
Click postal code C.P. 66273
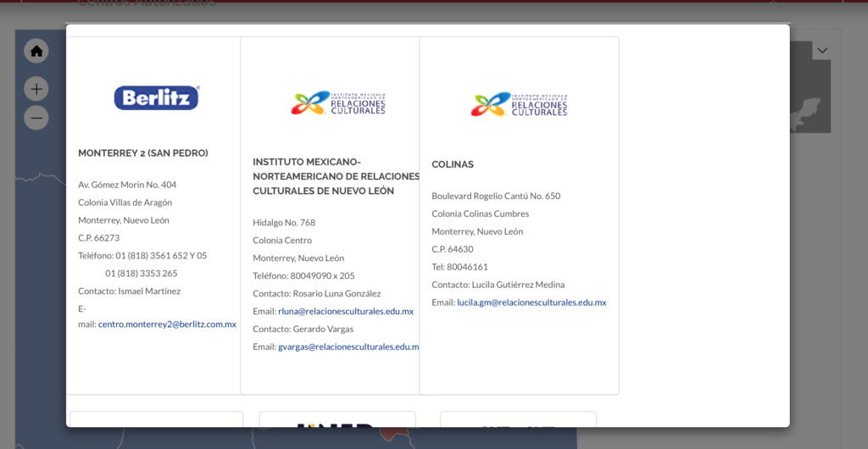pyautogui.click(x=98, y=238)
